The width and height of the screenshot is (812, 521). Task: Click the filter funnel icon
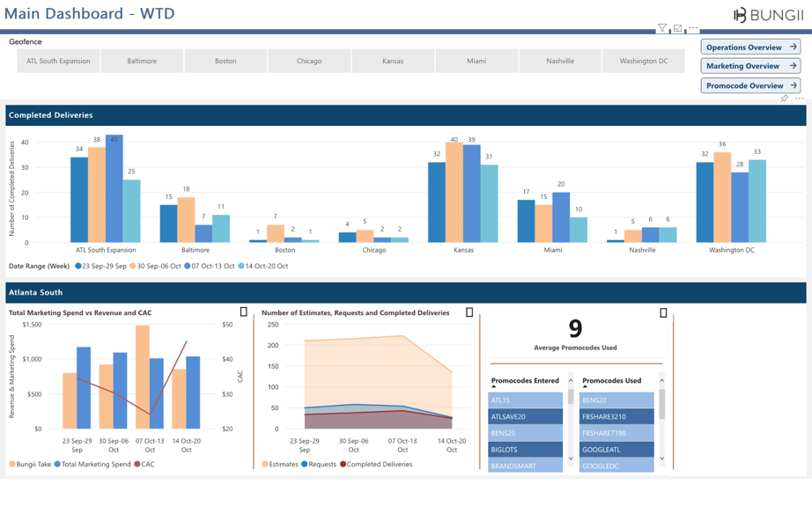click(x=662, y=28)
